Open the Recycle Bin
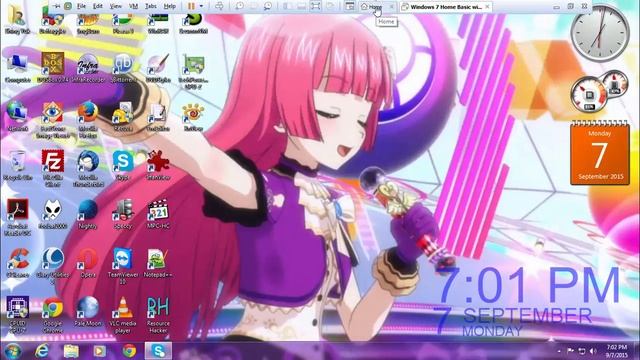Viewport: 640px width, 360px height. click(18, 166)
